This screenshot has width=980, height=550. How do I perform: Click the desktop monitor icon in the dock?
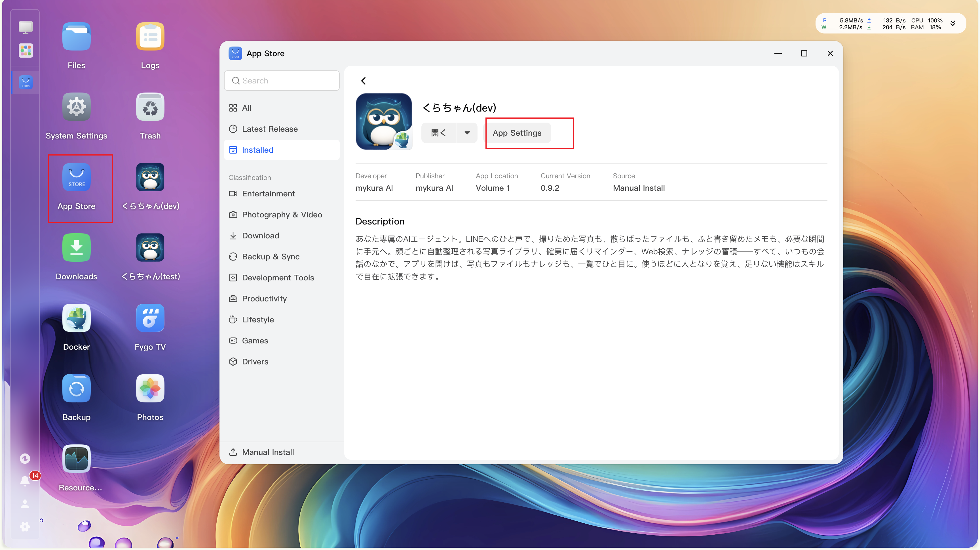(26, 28)
